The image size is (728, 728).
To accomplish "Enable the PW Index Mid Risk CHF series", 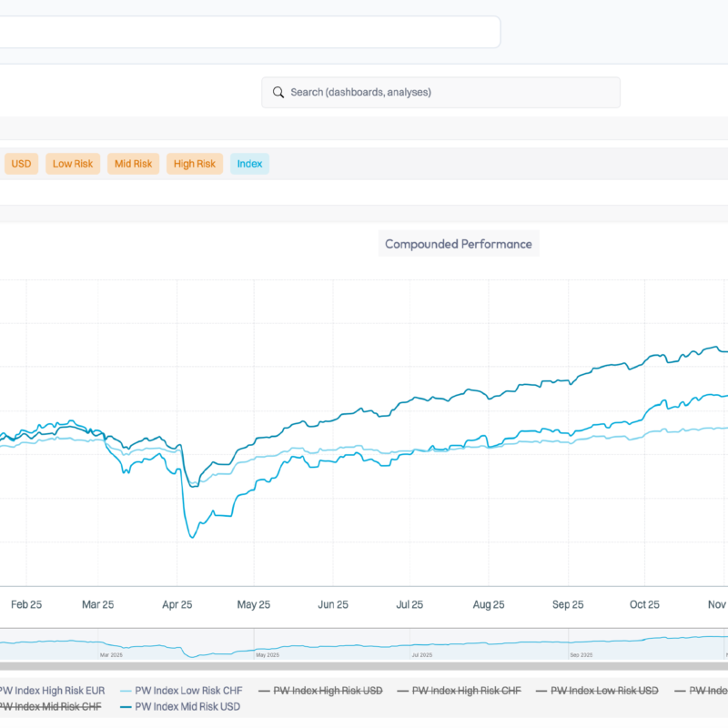I will tap(50, 706).
